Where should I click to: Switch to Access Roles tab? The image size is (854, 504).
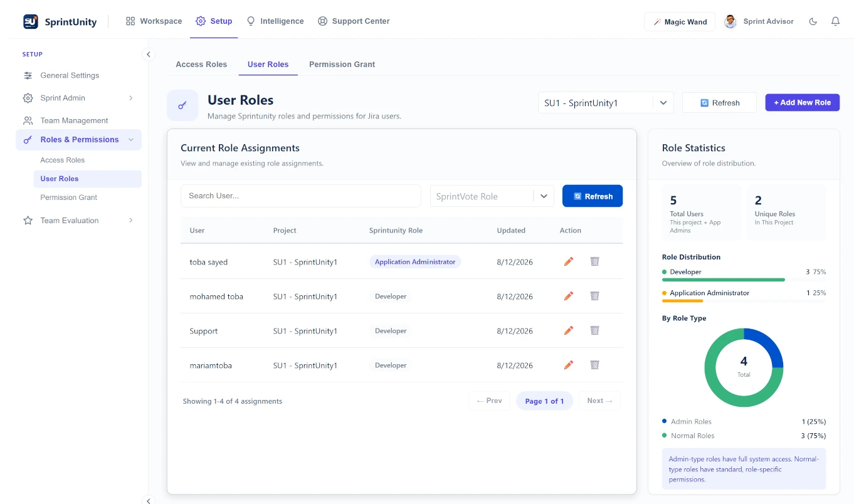[201, 64]
